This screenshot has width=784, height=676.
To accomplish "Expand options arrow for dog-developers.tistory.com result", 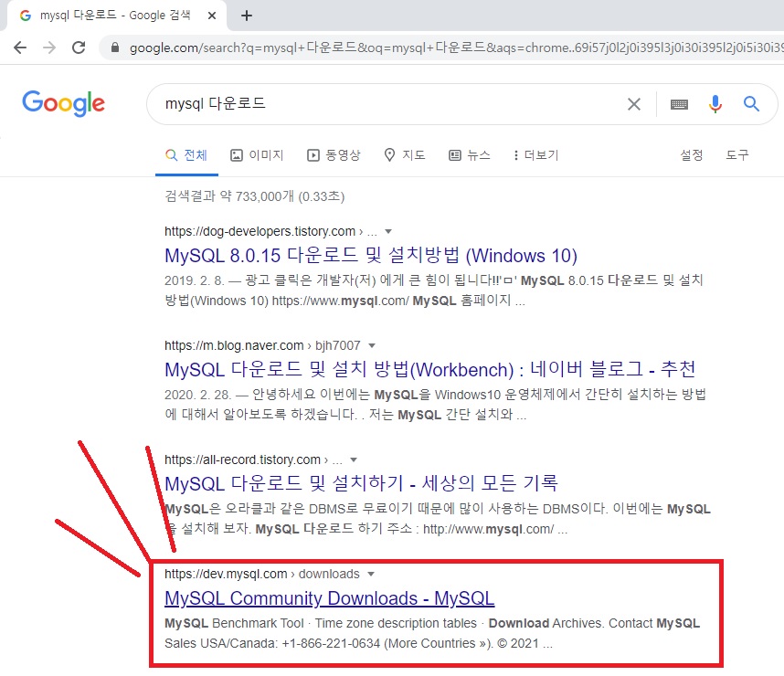I will click(x=388, y=231).
